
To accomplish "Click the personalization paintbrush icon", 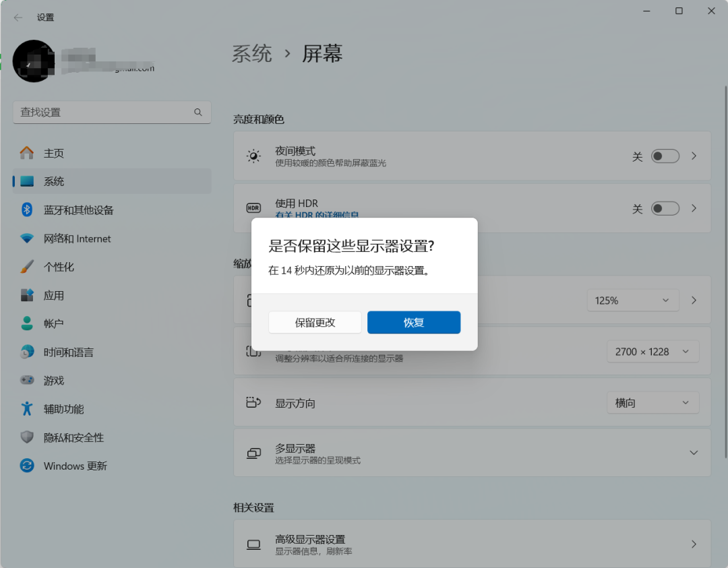I will pyautogui.click(x=27, y=267).
